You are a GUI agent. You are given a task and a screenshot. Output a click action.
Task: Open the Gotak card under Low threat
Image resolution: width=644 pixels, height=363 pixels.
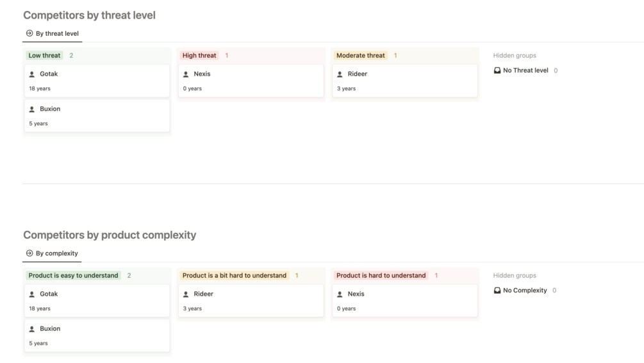point(97,81)
